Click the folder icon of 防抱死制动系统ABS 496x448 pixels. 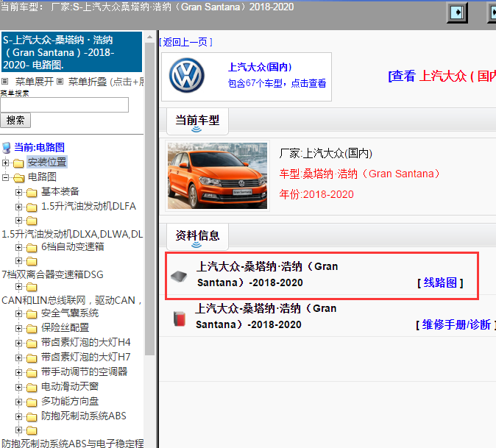(32, 416)
